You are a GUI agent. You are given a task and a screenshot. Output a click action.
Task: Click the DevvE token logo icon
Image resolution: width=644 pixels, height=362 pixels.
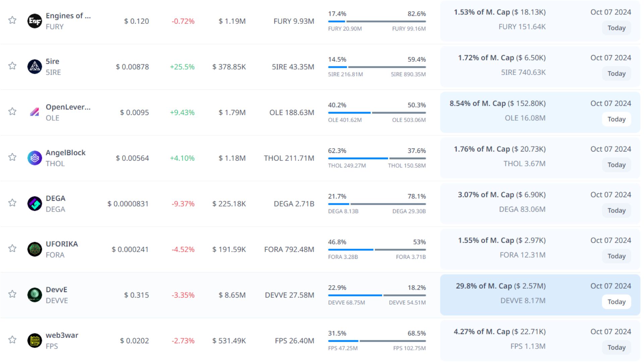point(35,295)
